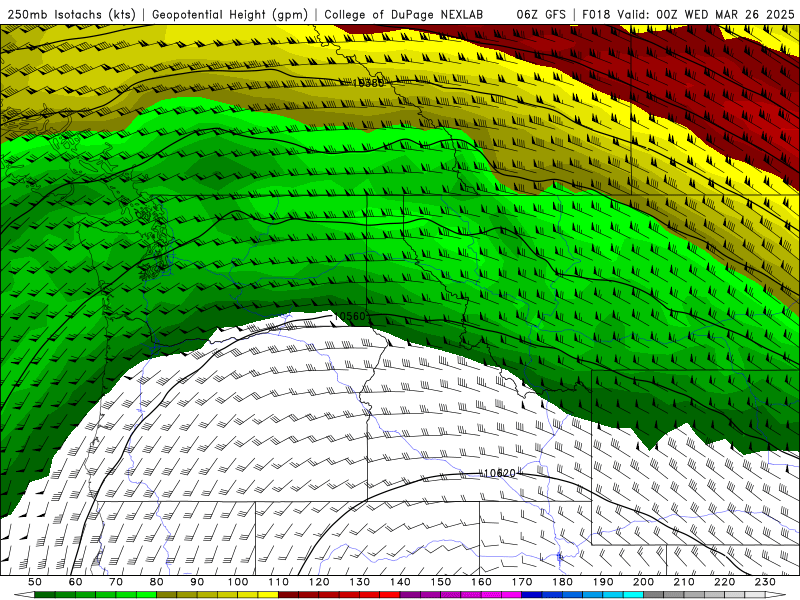Click the 160 value on the color scale
This screenshot has height=600, width=800.
[481, 582]
